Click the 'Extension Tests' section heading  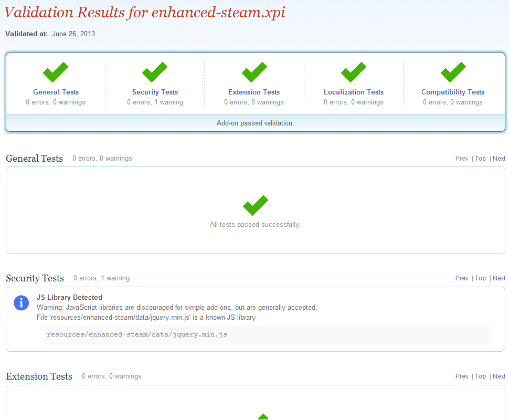tap(39, 376)
